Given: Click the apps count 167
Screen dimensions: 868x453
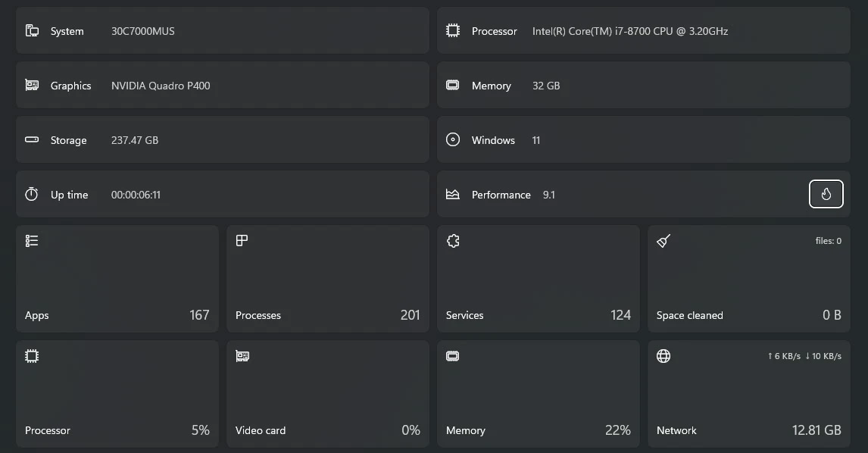Looking at the screenshot, I should 199,315.
